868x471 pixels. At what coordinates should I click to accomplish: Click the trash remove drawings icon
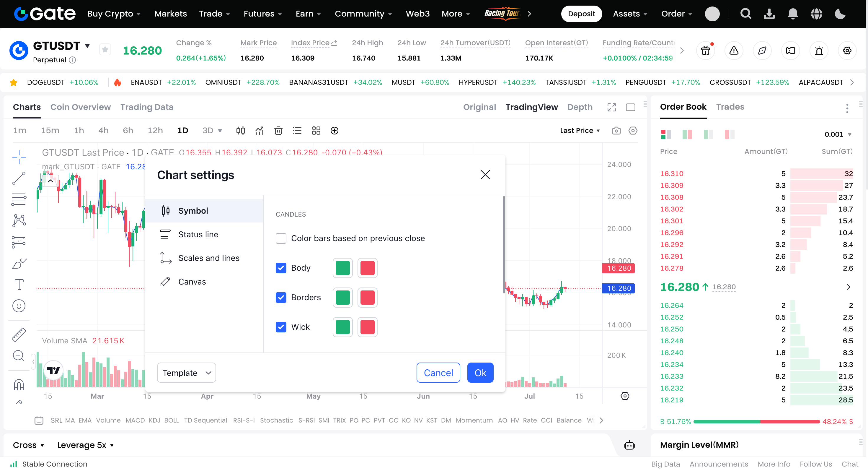coord(278,131)
